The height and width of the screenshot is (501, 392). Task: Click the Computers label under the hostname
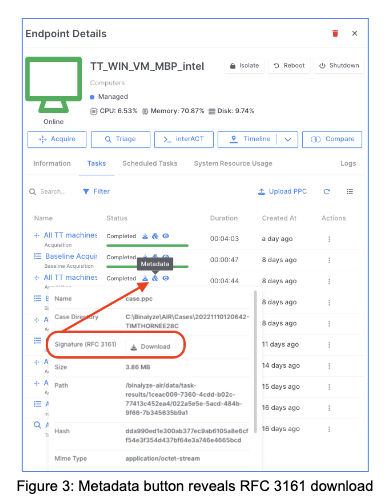click(107, 83)
